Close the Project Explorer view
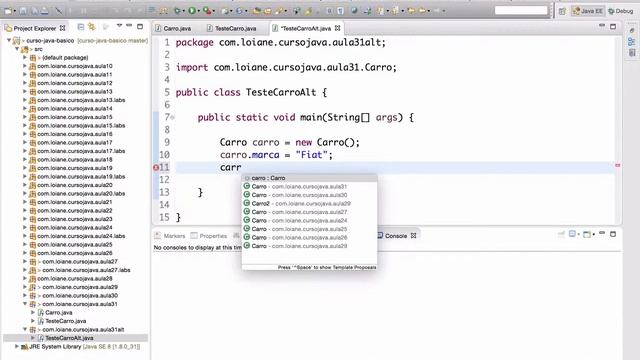This screenshot has width=640, height=360. [62, 28]
